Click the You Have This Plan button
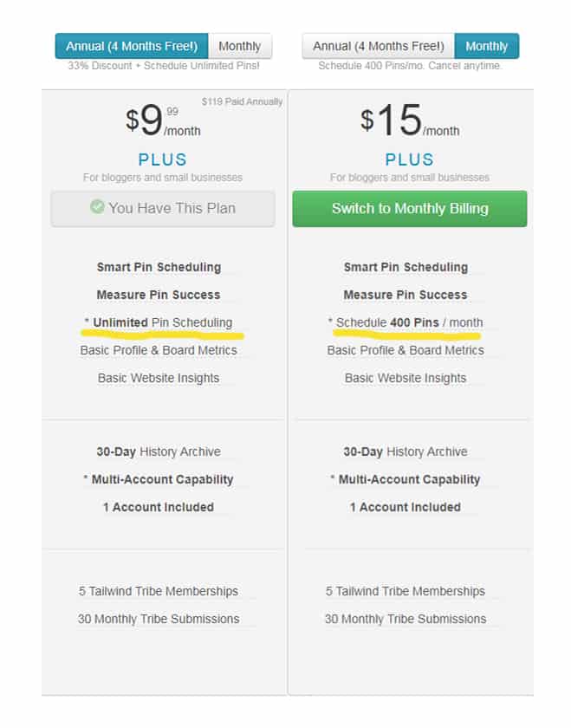571x728 pixels. click(x=163, y=209)
